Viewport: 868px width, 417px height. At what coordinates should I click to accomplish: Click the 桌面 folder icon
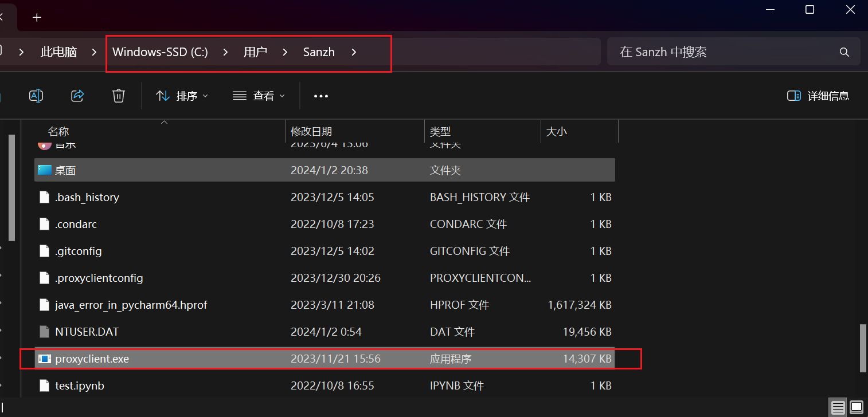click(x=45, y=170)
